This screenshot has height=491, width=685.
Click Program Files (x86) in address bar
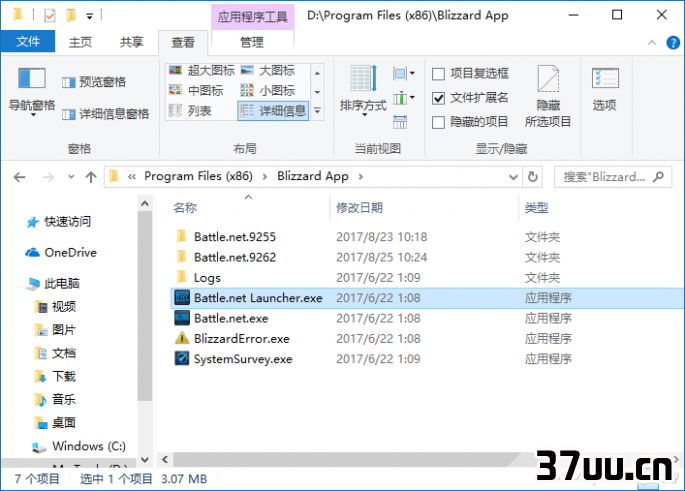click(198, 176)
